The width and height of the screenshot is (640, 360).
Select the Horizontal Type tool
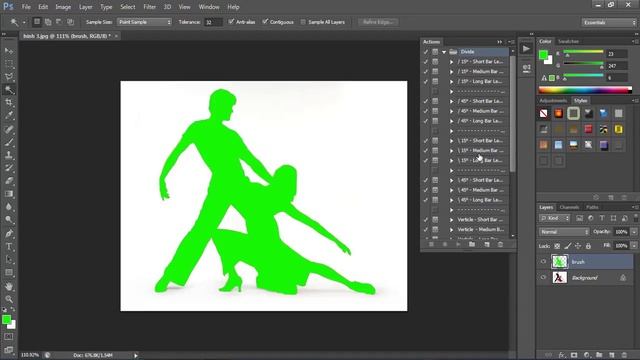[x=9, y=247]
